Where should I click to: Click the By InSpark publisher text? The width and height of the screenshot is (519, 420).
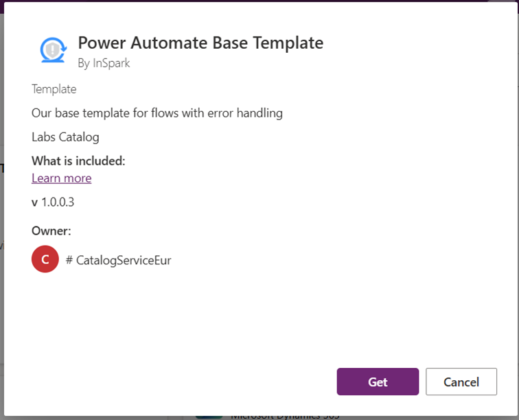click(104, 63)
